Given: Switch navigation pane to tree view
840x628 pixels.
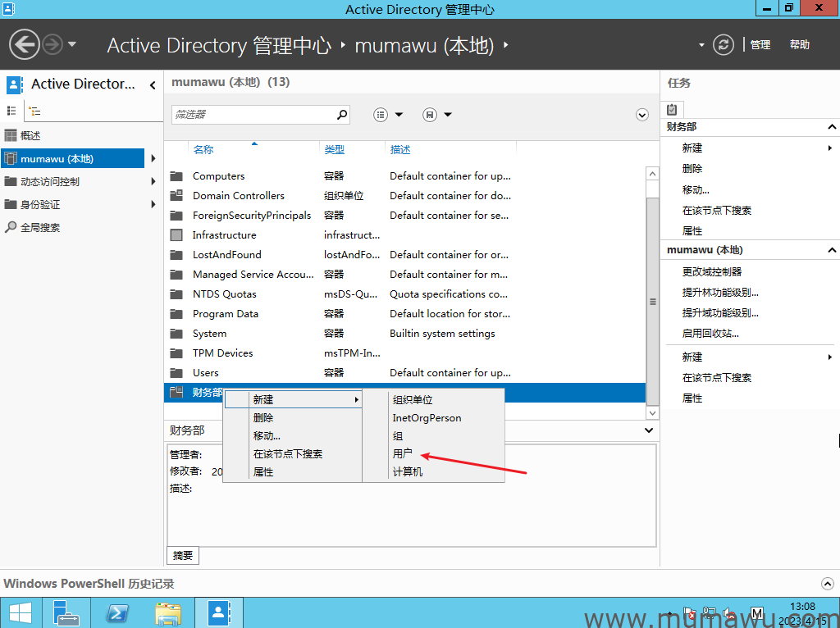Looking at the screenshot, I should click(x=34, y=111).
